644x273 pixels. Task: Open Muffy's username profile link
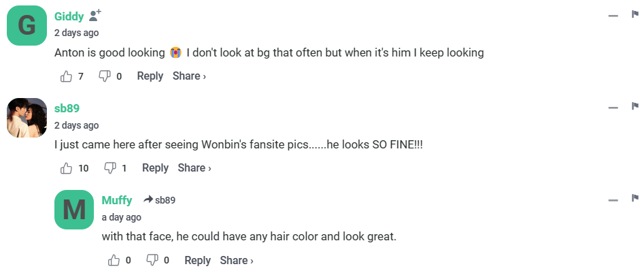click(117, 200)
